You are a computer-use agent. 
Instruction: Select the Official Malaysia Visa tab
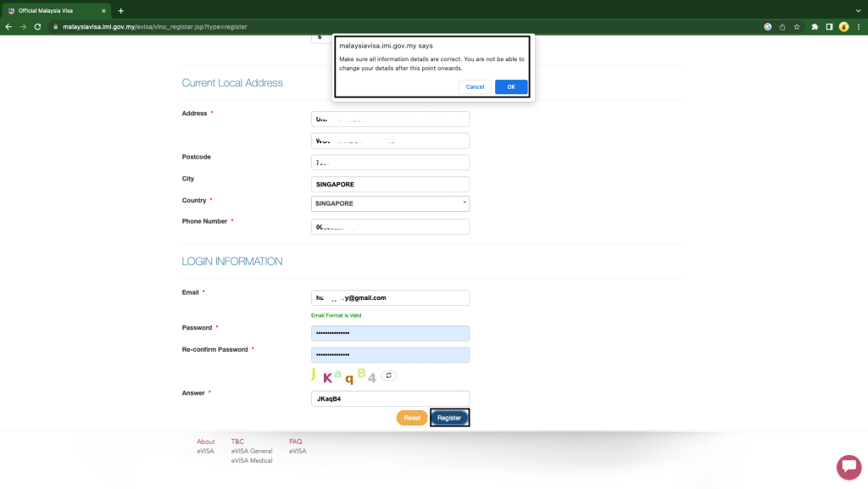click(55, 10)
